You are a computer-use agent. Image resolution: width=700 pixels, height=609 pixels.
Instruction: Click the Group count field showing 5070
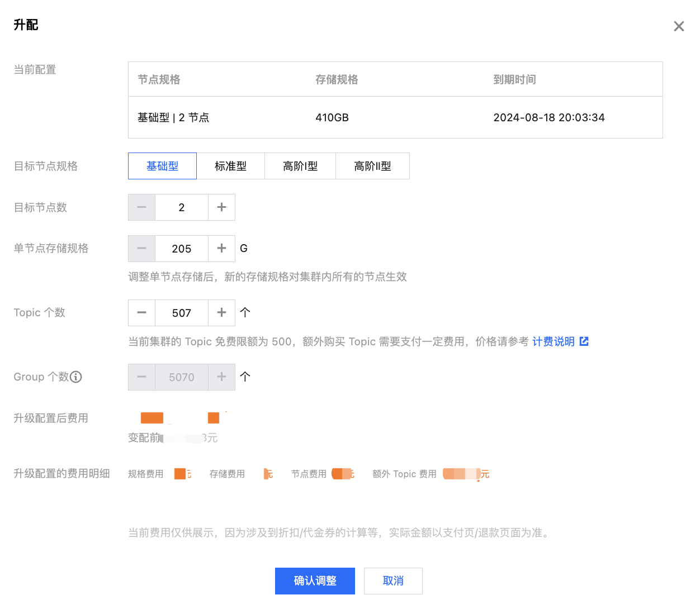point(182,377)
